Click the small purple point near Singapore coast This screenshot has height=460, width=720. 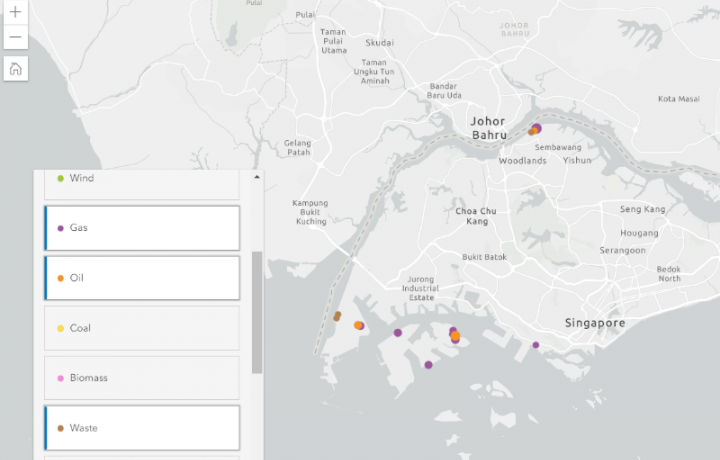click(536, 345)
